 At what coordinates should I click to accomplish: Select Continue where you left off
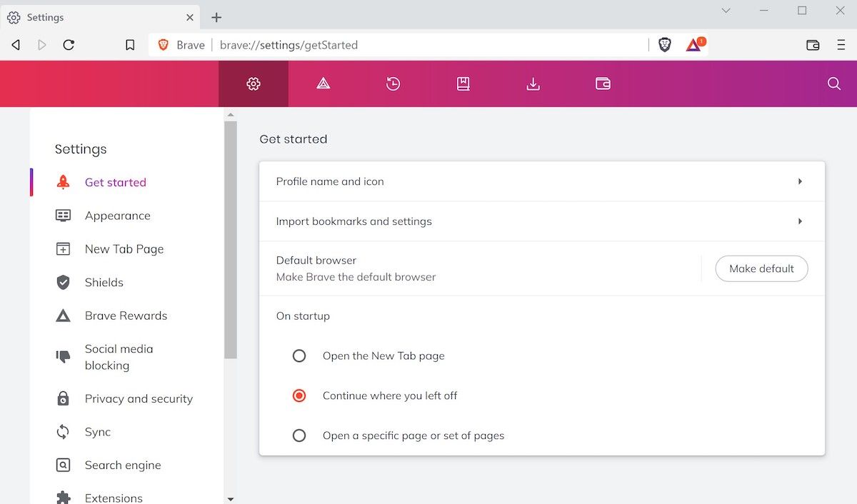tap(299, 395)
